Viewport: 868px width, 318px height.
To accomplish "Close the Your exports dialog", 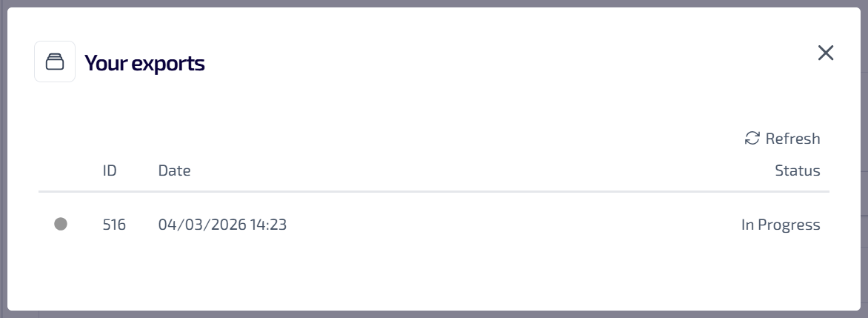I will [826, 53].
